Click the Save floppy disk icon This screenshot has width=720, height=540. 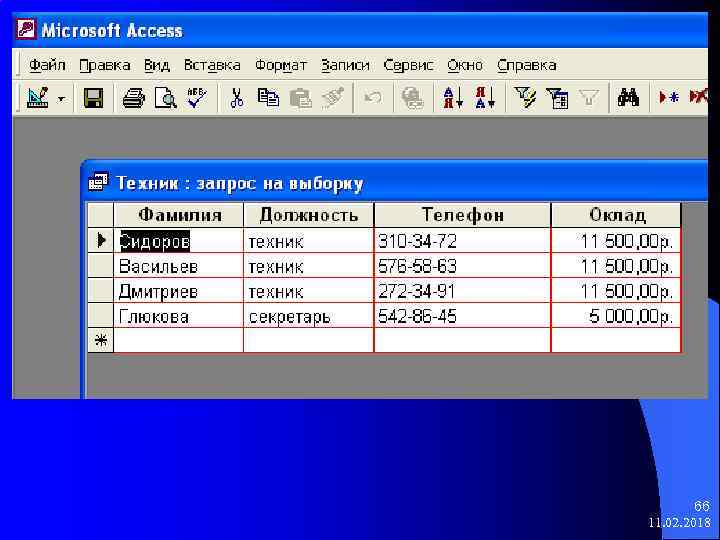click(93, 98)
